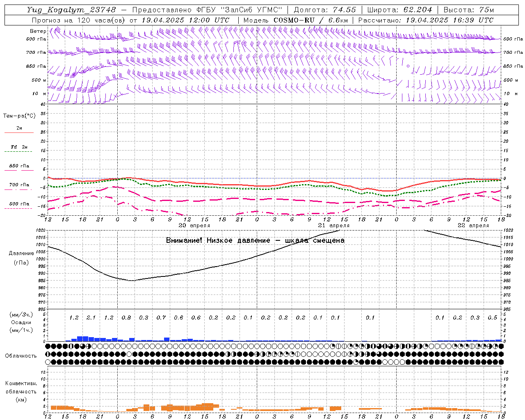Click the forecast start time 19.04.2025 12:00 UTC
The width and height of the screenshot is (525, 420).
[x=185, y=20]
